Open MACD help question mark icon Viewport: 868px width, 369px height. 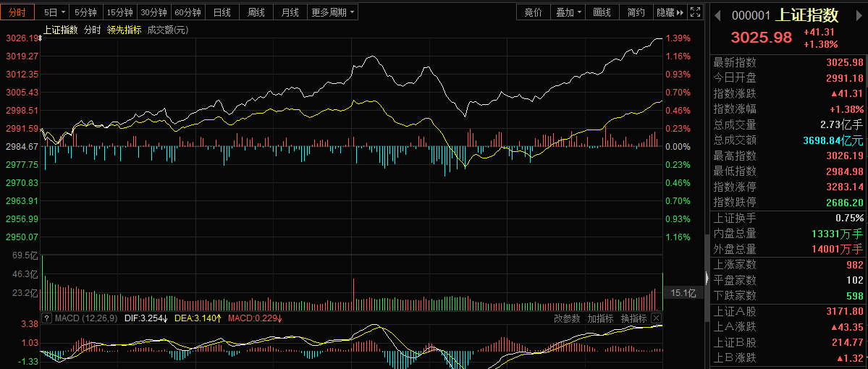tap(46, 318)
